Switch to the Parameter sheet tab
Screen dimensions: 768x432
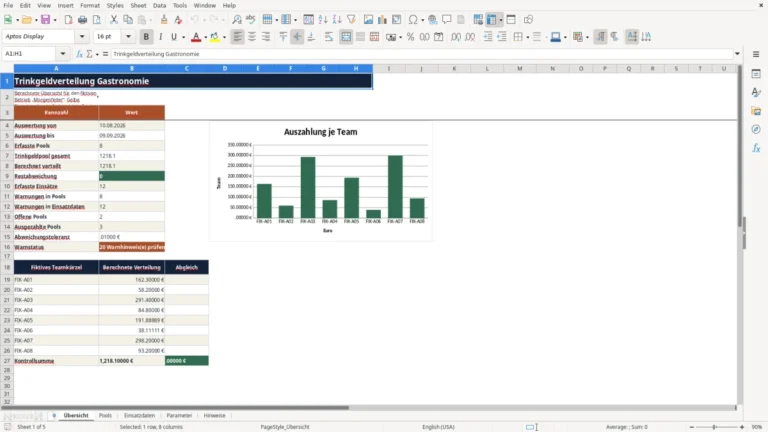pyautogui.click(x=179, y=415)
